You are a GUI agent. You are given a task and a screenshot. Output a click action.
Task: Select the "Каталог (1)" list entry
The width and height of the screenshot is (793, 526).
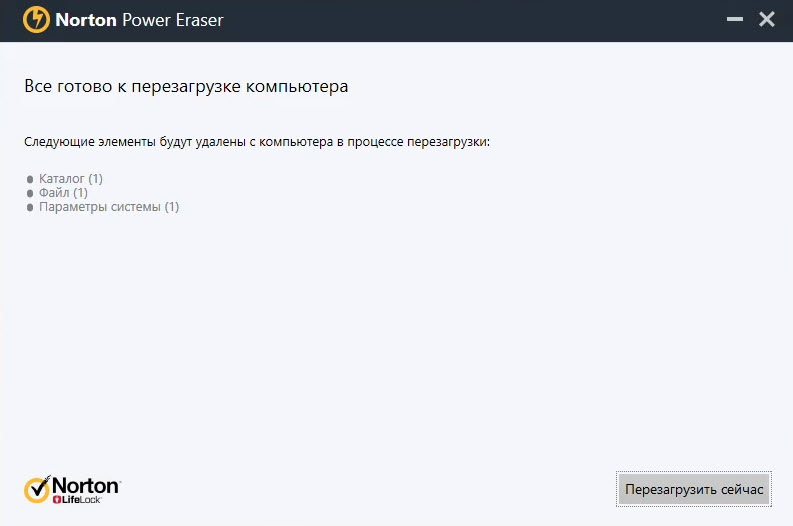tap(71, 179)
